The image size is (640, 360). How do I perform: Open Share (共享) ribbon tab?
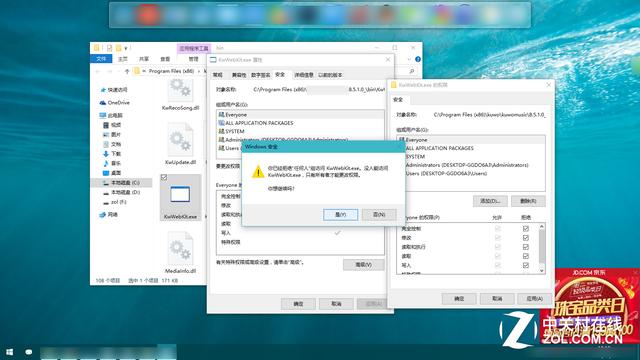point(144,59)
